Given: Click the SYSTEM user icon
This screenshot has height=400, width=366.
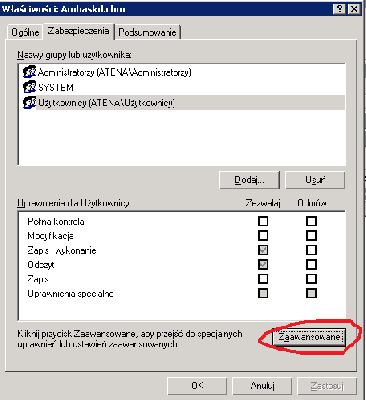Looking at the screenshot, I should (29, 87).
